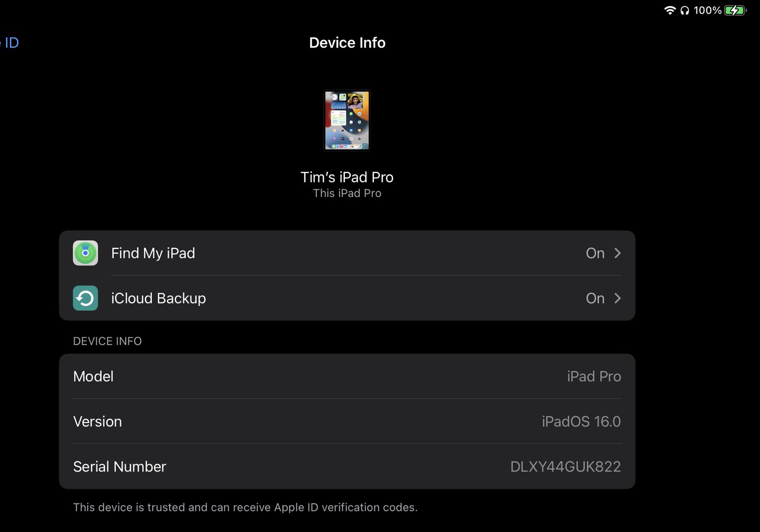Click the headphones status icon
The height and width of the screenshot is (532, 760).
[x=685, y=10]
